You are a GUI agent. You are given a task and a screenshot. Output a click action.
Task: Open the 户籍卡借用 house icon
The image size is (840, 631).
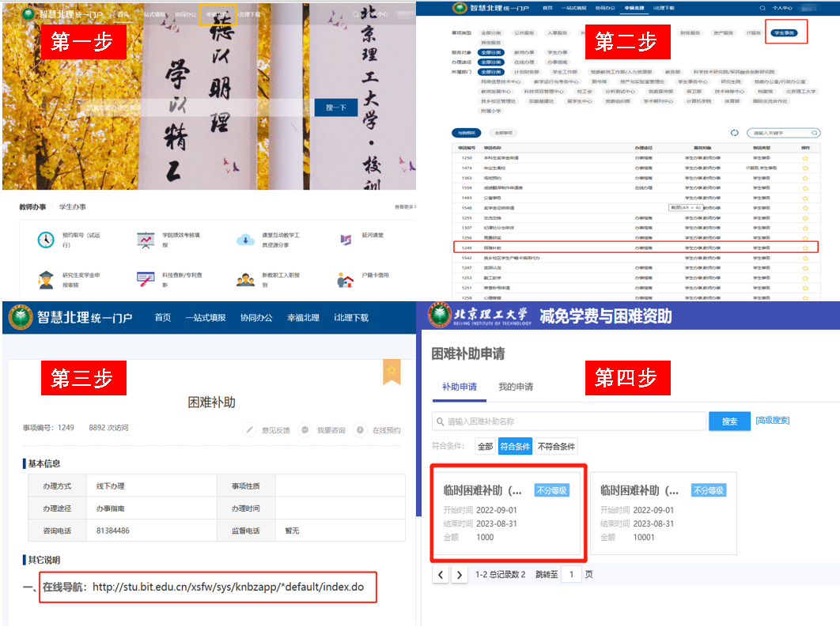tap(345, 280)
